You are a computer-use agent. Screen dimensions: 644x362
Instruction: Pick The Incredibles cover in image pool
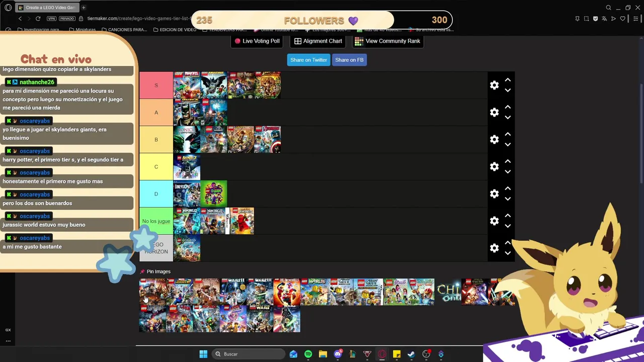(287, 292)
